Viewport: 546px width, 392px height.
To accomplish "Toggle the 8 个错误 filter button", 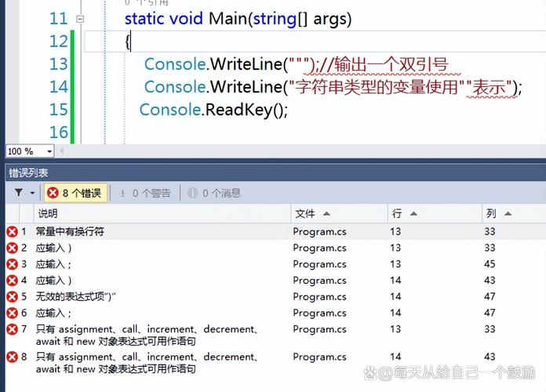I will point(75,193).
